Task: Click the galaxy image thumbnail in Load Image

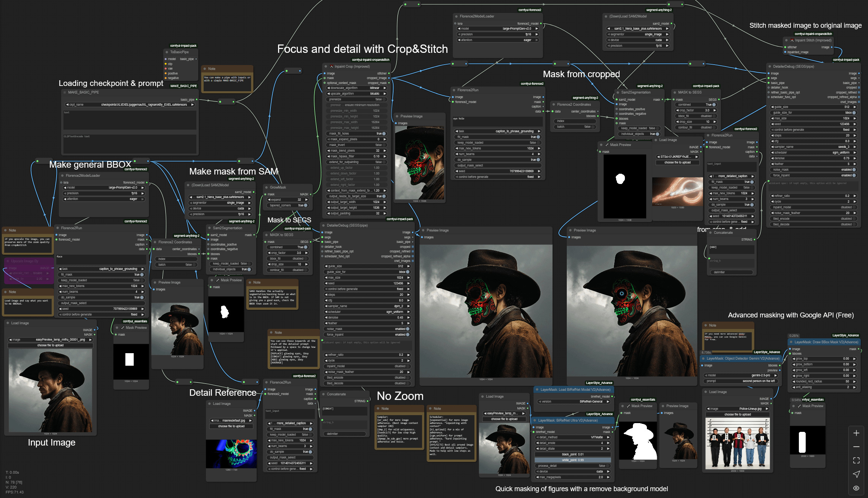Action: pyautogui.click(x=677, y=191)
